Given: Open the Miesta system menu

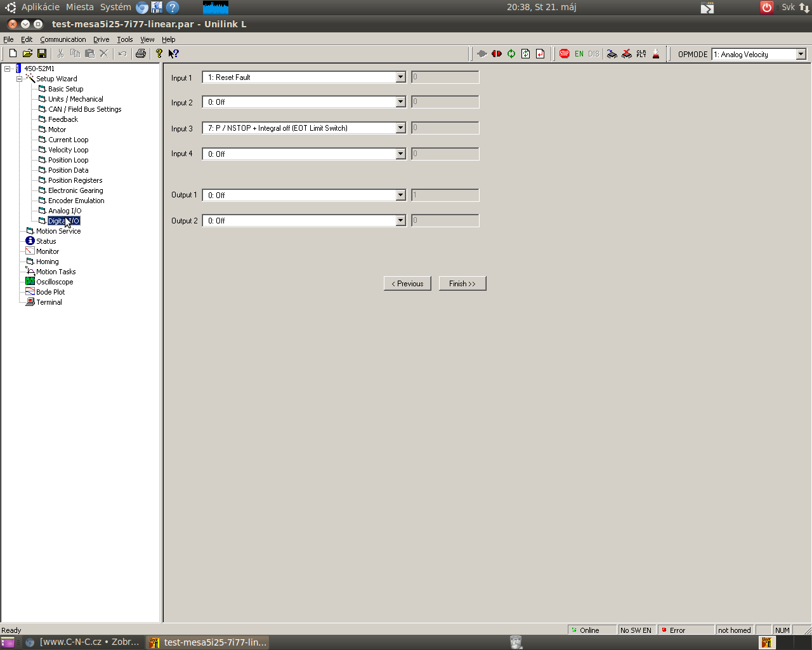Looking at the screenshot, I should click(x=80, y=7).
